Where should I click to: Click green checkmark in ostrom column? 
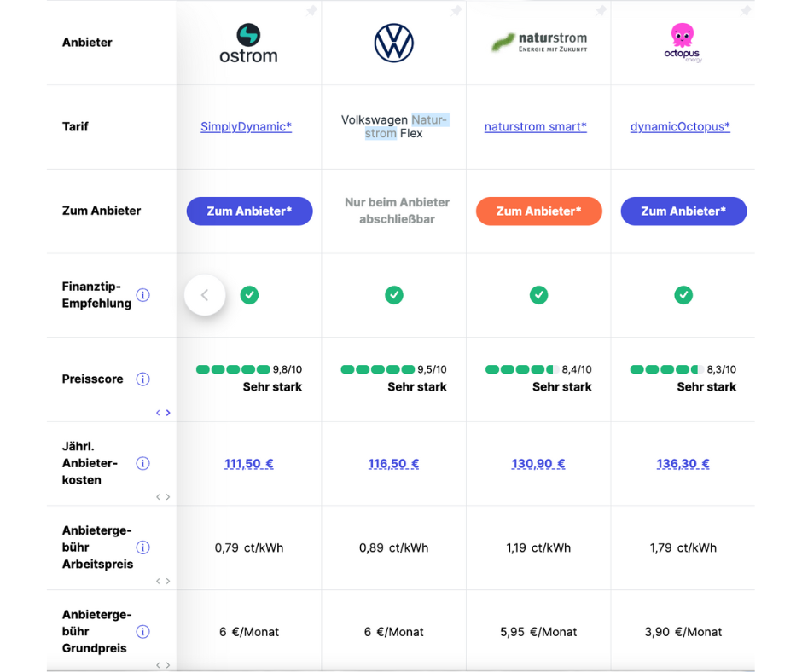tap(250, 295)
